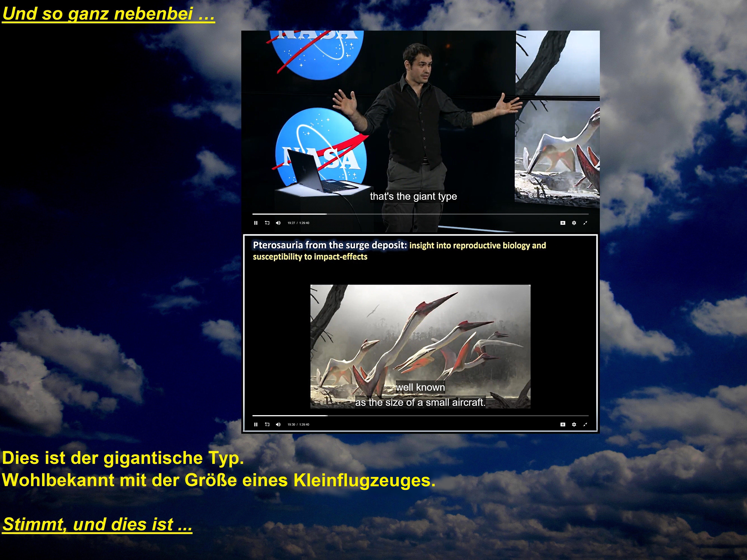
Task: Mute the volume in the upper video player
Action: 278,223
